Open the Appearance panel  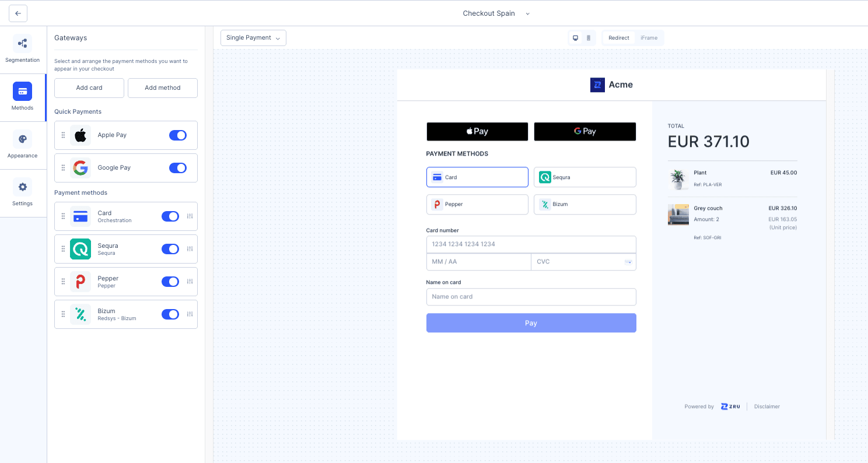(22, 145)
